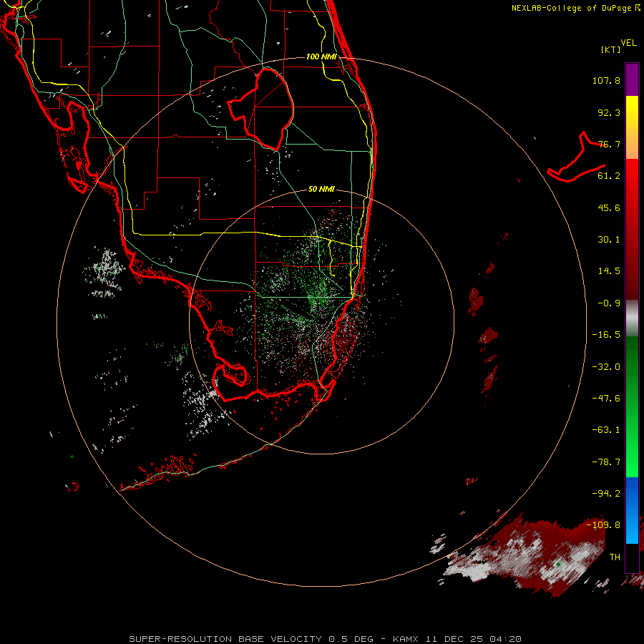Select the 107.8 legend value
Viewport: 644px width, 644px height.
pyautogui.click(x=606, y=80)
